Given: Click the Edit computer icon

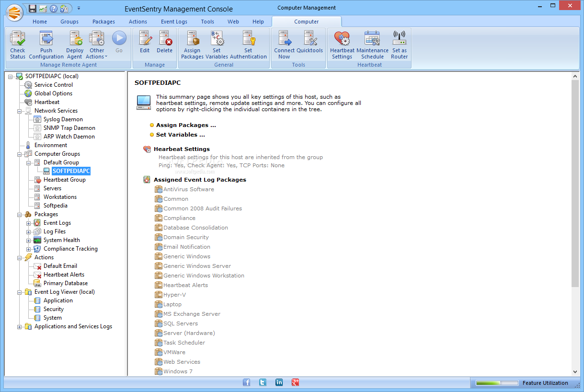Looking at the screenshot, I should (145, 42).
